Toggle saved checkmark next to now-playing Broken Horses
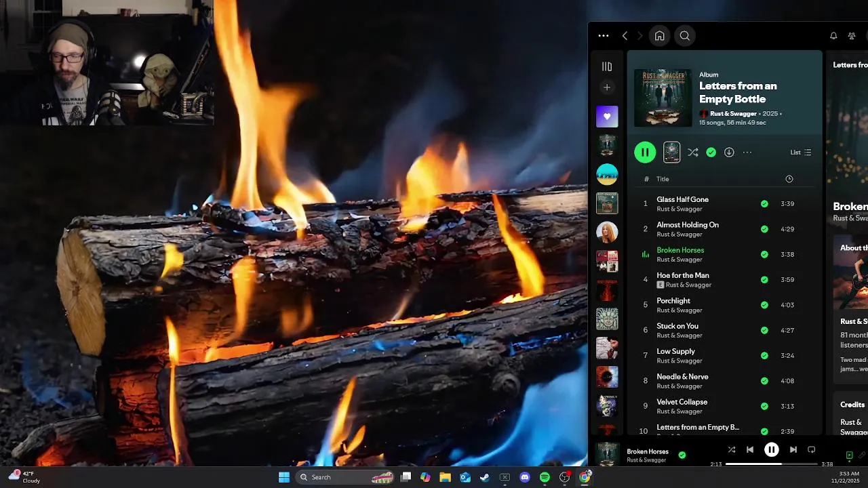The height and width of the screenshot is (488, 868). click(682, 455)
